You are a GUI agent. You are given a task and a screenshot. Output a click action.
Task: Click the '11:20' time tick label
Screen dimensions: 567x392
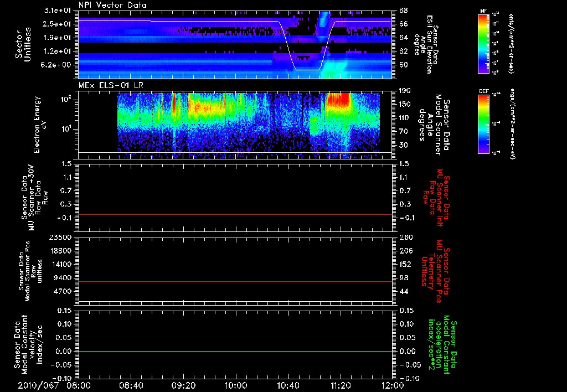coord(341,385)
